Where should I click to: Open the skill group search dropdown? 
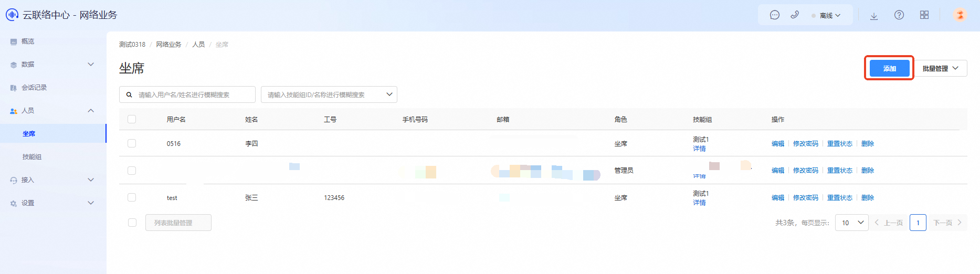(329, 94)
